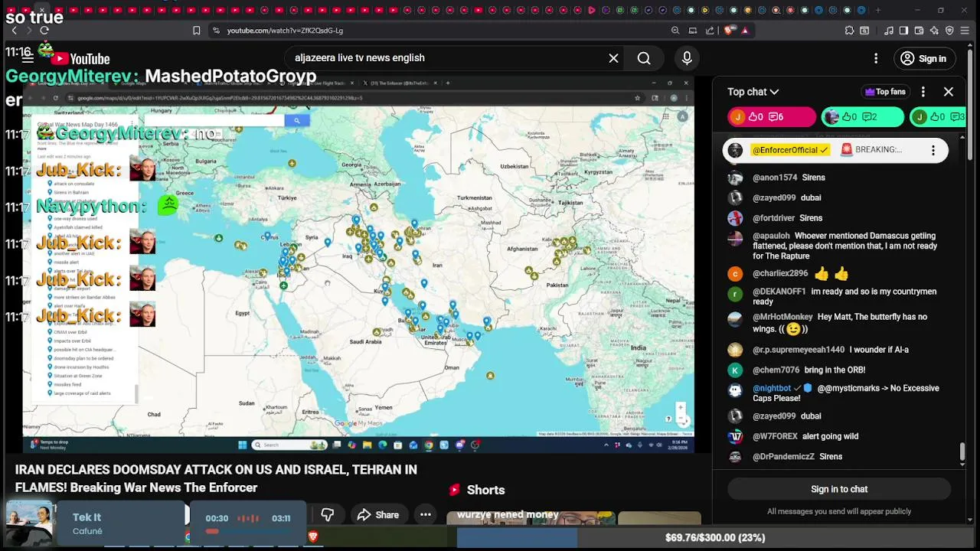The image size is (980, 551).
Task: Open the live chat options menu
Action: click(923, 92)
